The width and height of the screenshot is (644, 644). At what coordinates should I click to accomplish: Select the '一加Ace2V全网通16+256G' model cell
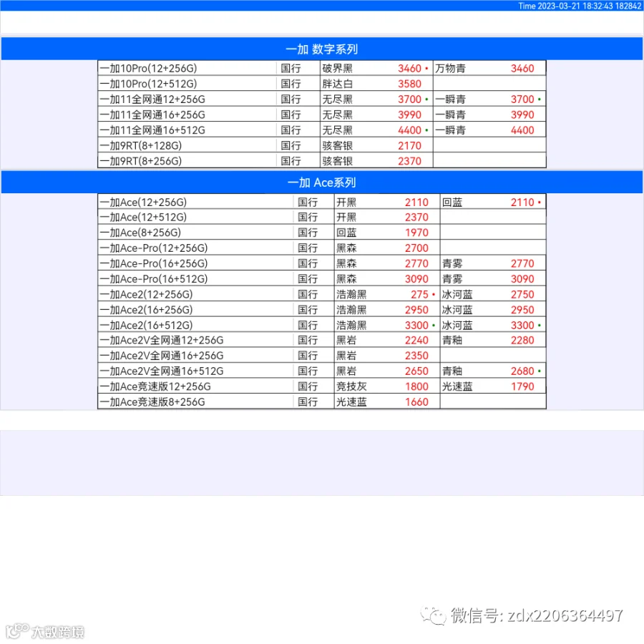click(195, 356)
